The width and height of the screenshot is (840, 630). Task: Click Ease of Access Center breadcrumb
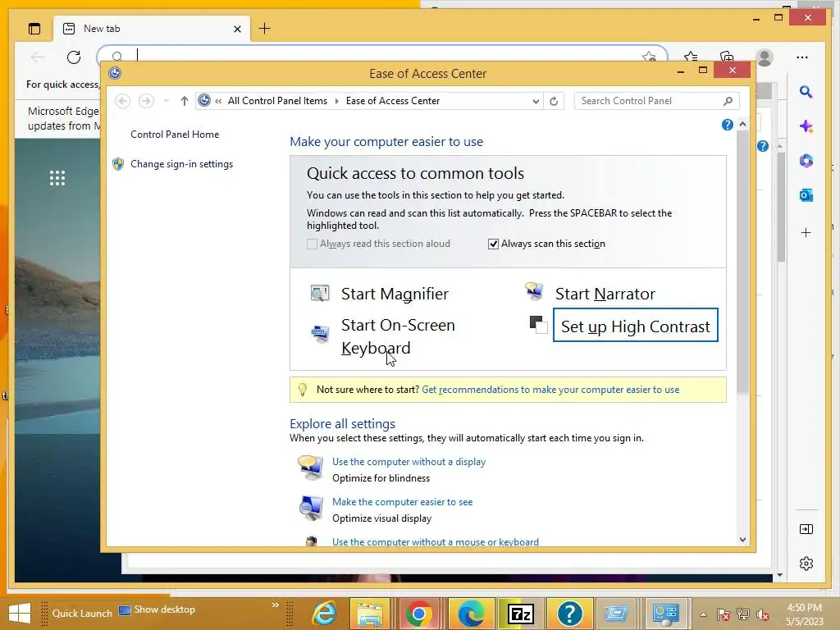pyautogui.click(x=393, y=101)
